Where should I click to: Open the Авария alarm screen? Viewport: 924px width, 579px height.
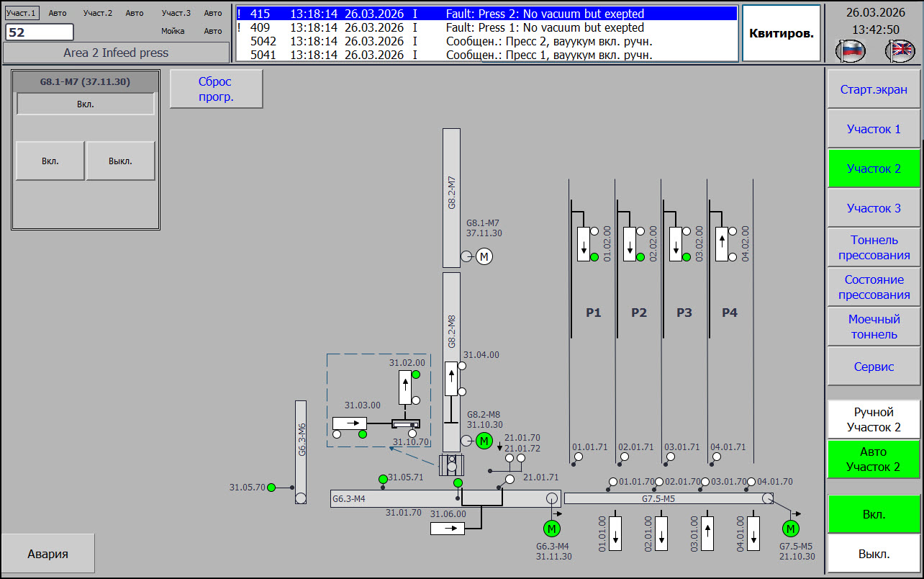point(48,554)
